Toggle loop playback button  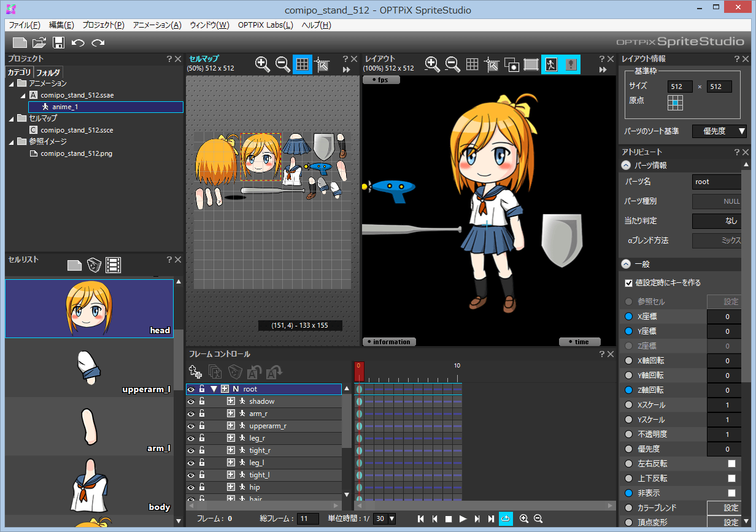click(x=506, y=519)
